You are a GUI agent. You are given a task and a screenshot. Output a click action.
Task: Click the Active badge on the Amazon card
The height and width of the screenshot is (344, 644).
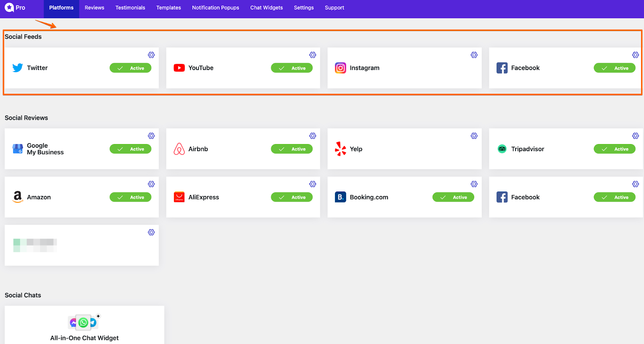(130, 197)
